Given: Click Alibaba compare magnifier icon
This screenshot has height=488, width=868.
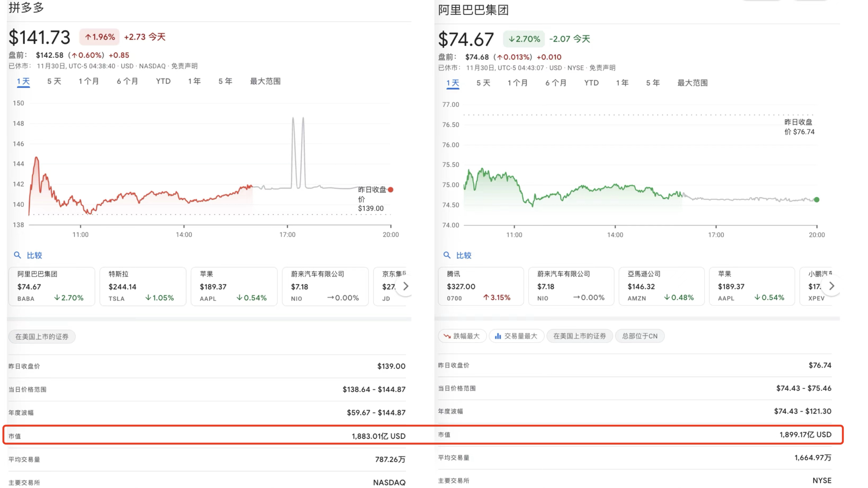Looking at the screenshot, I should coord(446,255).
